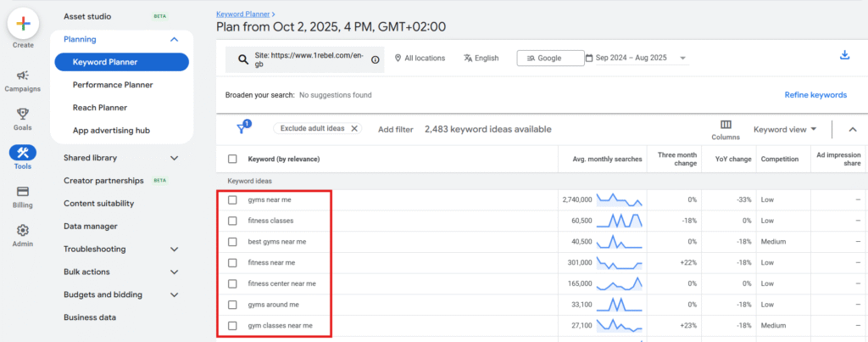The image size is (868, 342).
Task: Sort by YoY change column
Action: [733, 159]
